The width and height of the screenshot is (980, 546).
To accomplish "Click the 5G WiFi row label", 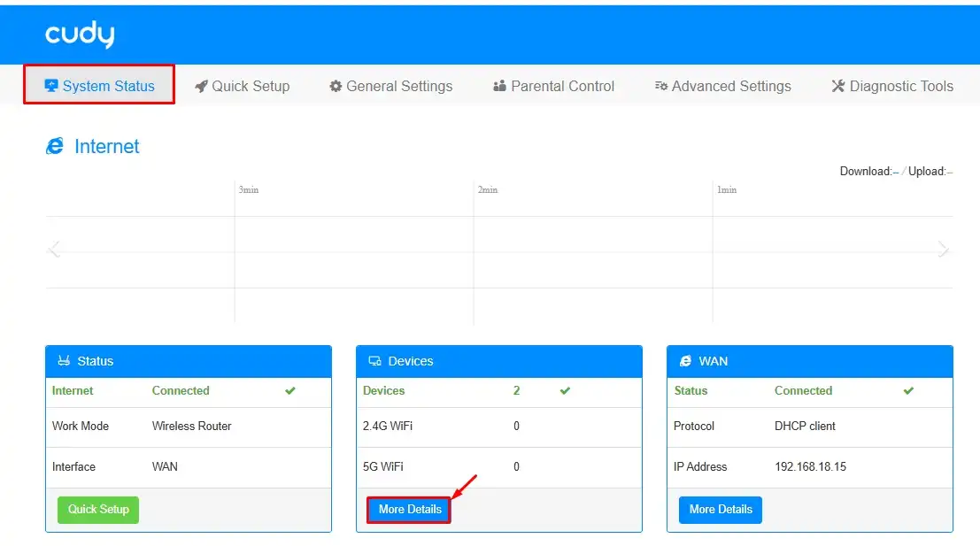I will click(383, 466).
